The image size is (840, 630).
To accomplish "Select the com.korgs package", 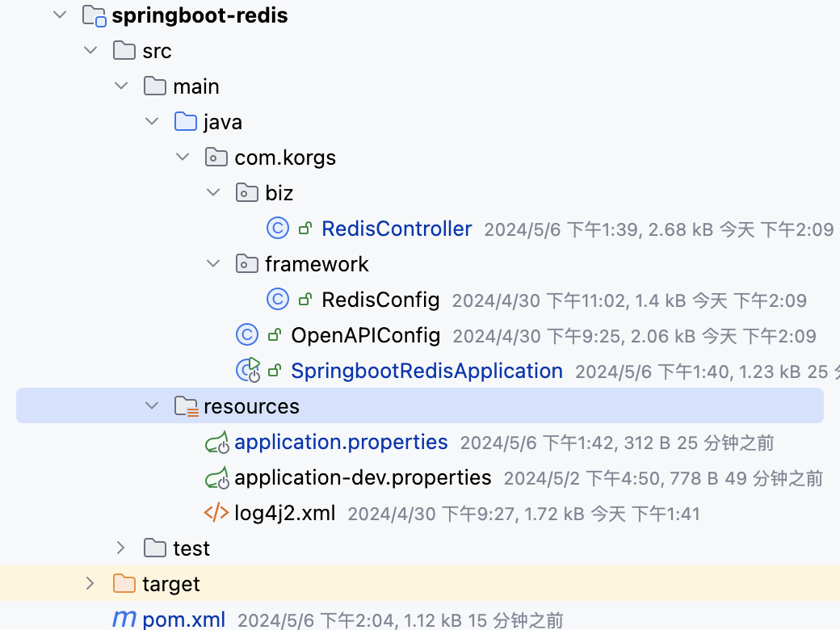I will [x=284, y=157].
